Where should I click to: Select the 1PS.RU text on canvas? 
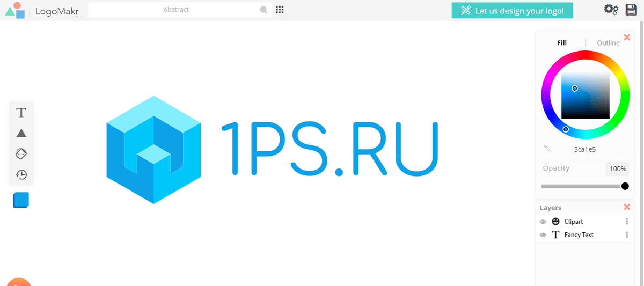(x=330, y=149)
